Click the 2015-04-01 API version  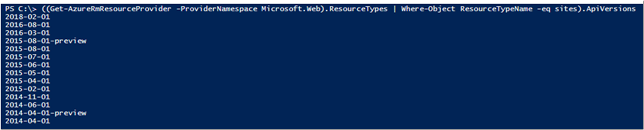28,81
